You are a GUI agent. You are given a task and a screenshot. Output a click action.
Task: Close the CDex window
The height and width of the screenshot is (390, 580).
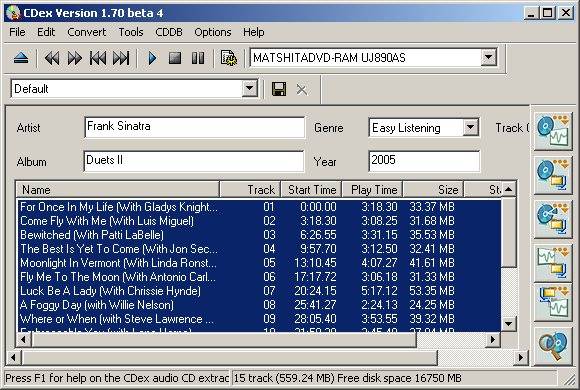point(566,13)
